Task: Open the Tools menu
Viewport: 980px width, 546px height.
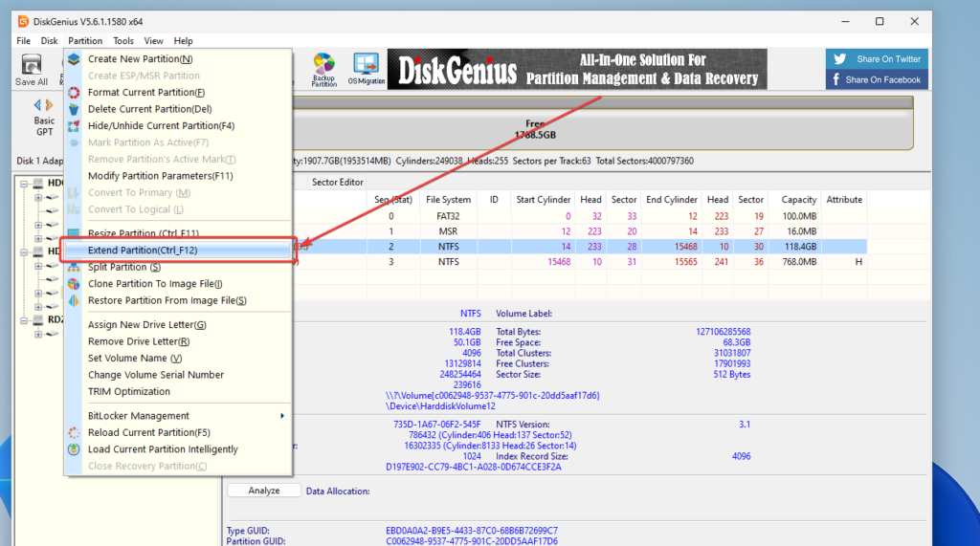Action: pos(123,40)
